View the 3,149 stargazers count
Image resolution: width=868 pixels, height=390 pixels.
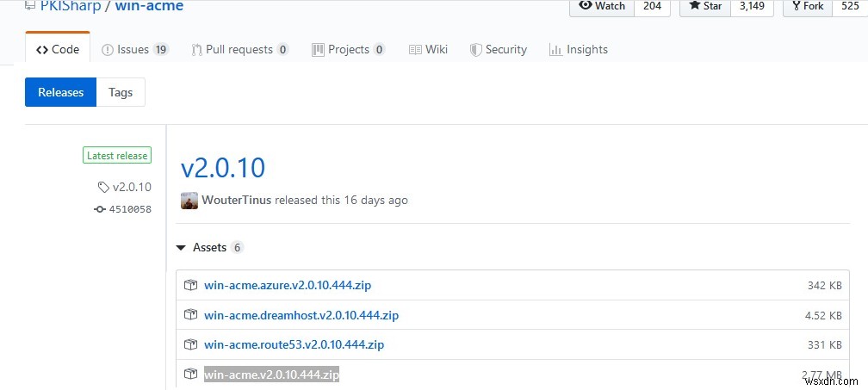[x=751, y=7]
